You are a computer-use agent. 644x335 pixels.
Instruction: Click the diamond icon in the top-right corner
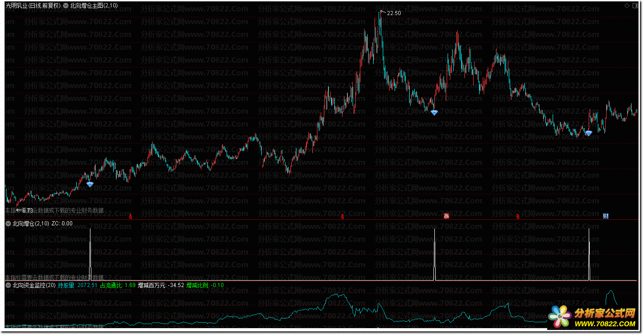[627, 5]
